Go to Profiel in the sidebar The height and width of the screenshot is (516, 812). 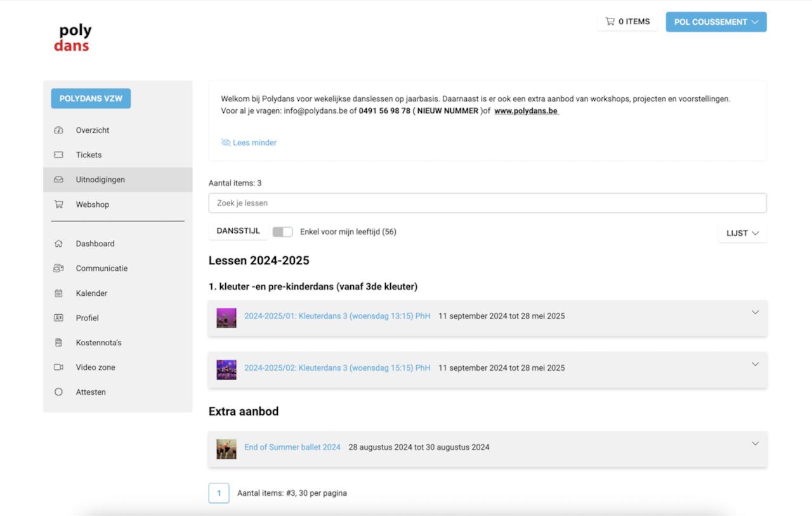87,318
